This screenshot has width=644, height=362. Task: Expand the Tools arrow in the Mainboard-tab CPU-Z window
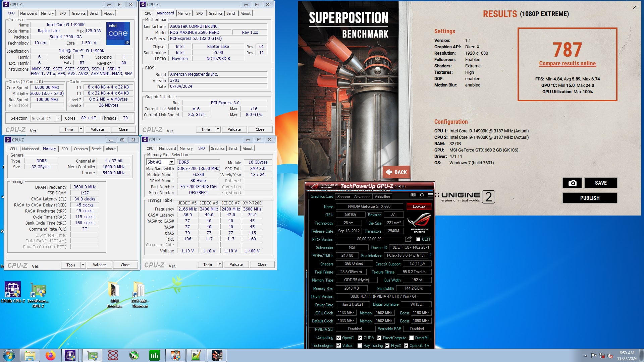click(218, 129)
